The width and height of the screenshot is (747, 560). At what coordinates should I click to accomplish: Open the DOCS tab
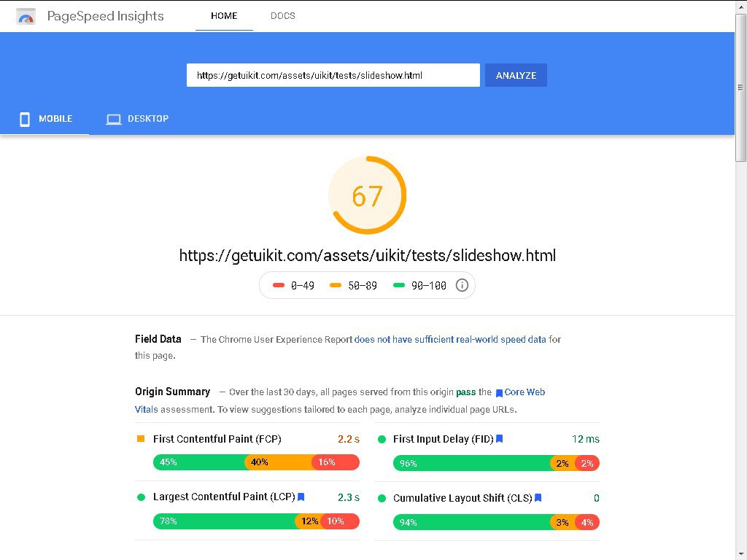coord(283,16)
